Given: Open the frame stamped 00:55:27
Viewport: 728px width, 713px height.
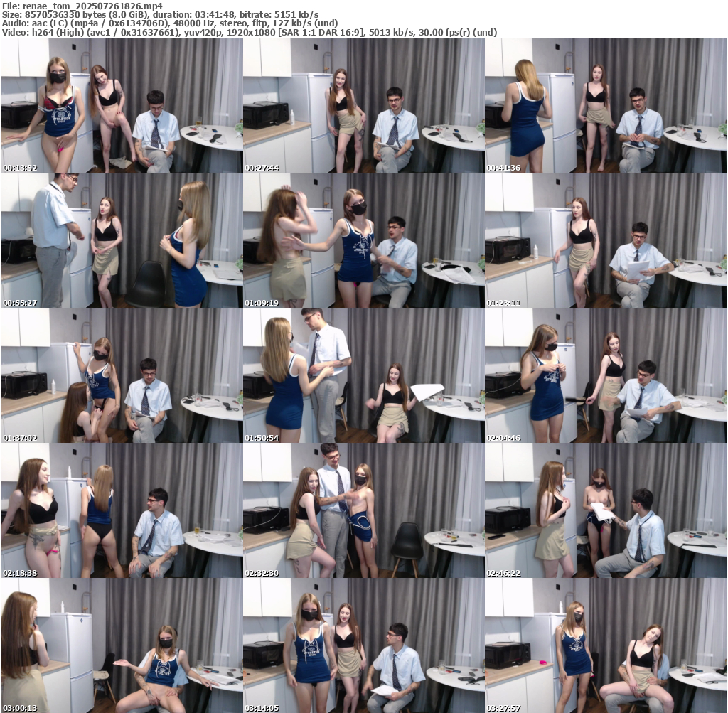Looking at the screenshot, I should pos(122,240).
